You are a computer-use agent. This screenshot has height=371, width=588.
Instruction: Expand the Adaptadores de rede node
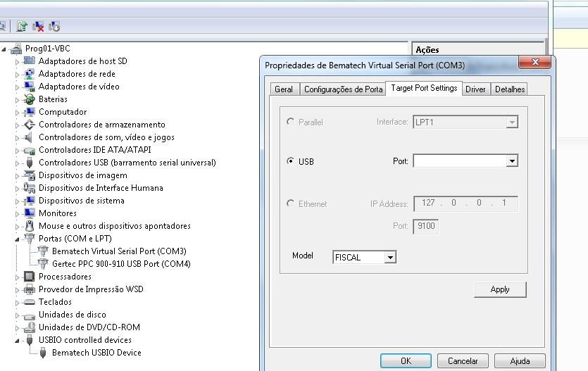tap(17, 75)
